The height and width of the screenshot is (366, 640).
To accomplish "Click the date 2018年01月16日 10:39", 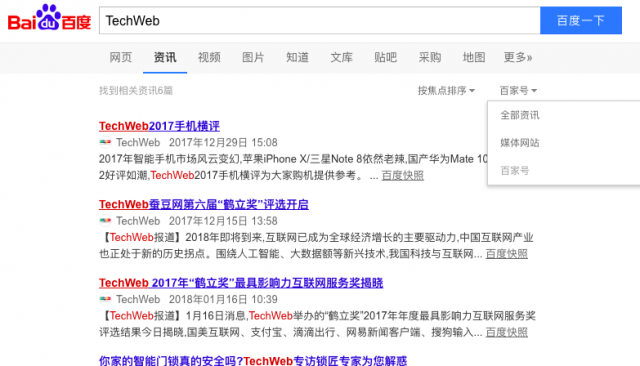I will click(x=223, y=299).
